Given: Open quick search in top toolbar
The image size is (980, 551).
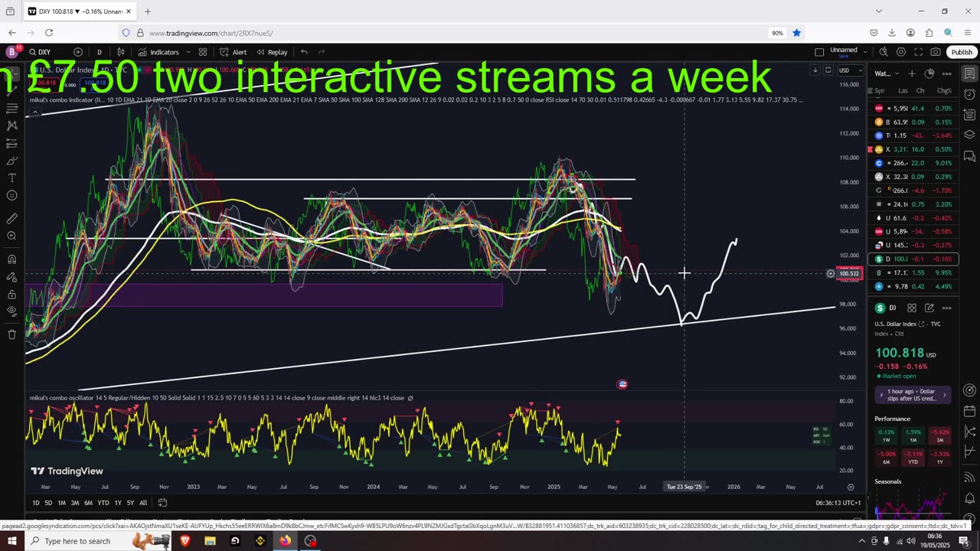Looking at the screenshot, I should point(884,52).
